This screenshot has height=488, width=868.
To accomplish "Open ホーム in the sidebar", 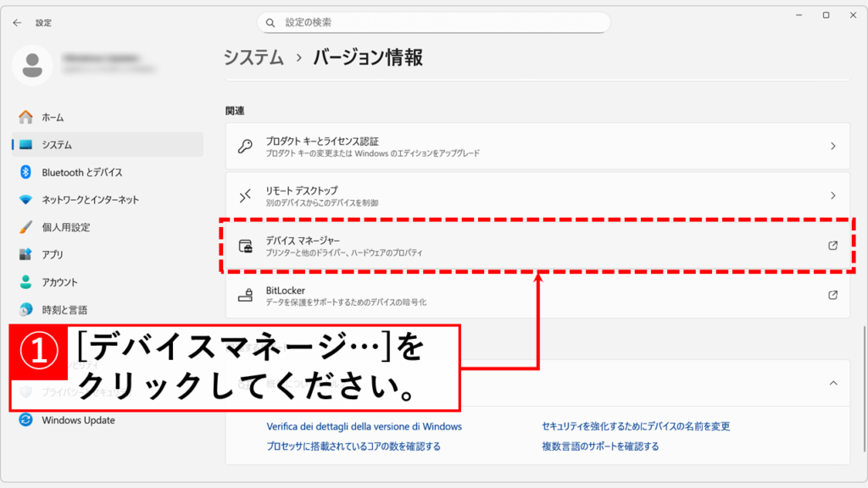I will click(x=53, y=117).
